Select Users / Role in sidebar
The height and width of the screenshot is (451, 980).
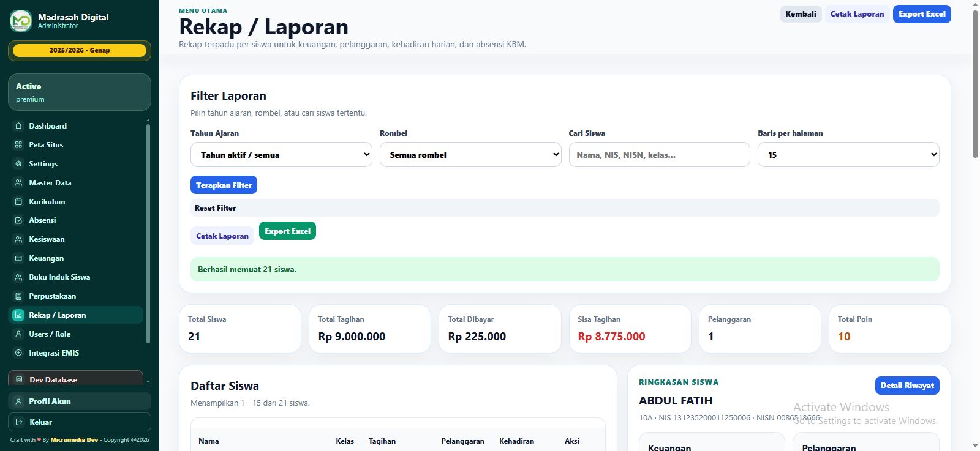(76, 334)
